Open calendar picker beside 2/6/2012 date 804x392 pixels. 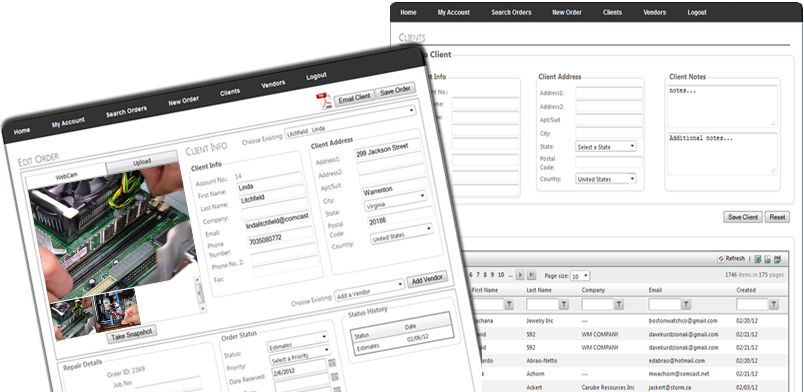332,363
